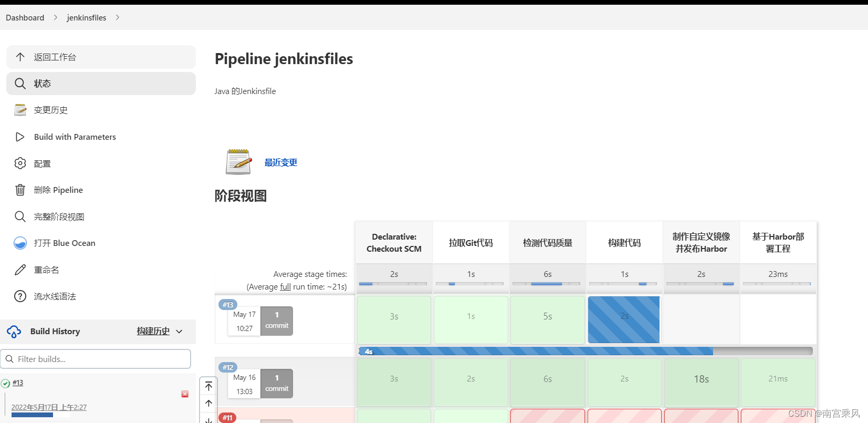Click the gear icon next to 配置

click(20, 163)
